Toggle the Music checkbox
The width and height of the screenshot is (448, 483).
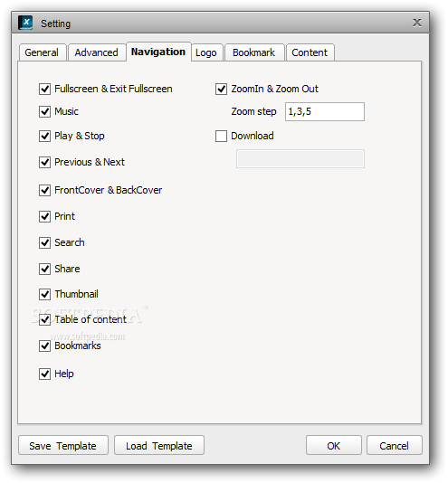(44, 111)
